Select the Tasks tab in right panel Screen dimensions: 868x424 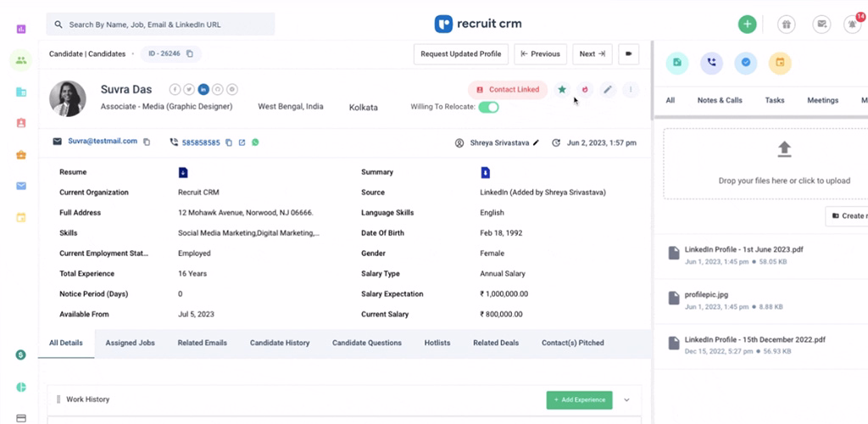pos(775,100)
